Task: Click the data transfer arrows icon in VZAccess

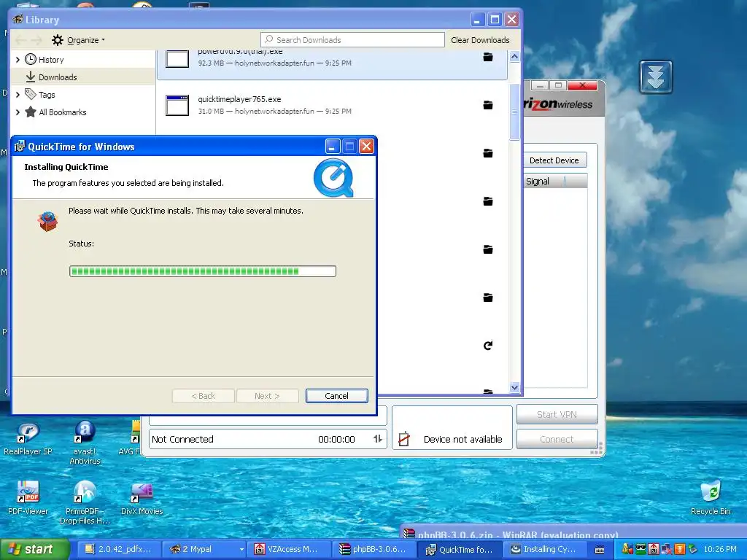Action: pos(378,439)
